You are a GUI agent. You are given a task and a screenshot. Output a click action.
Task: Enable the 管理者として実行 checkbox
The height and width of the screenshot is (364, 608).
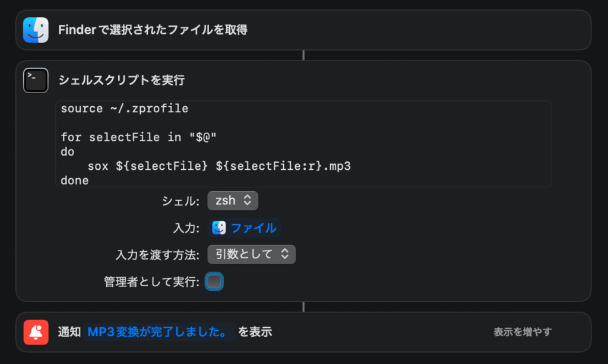214,281
